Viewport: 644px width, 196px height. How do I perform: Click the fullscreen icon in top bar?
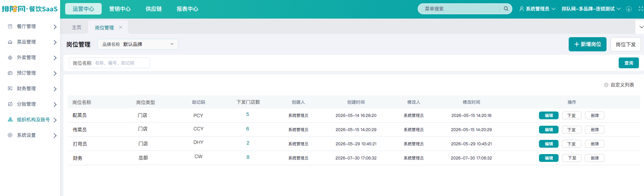(641, 9)
